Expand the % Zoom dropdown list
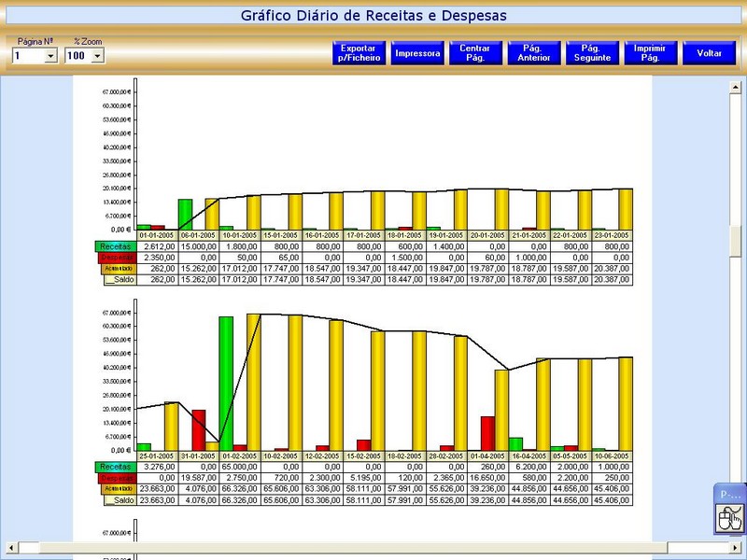The image size is (747, 560). [98, 56]
